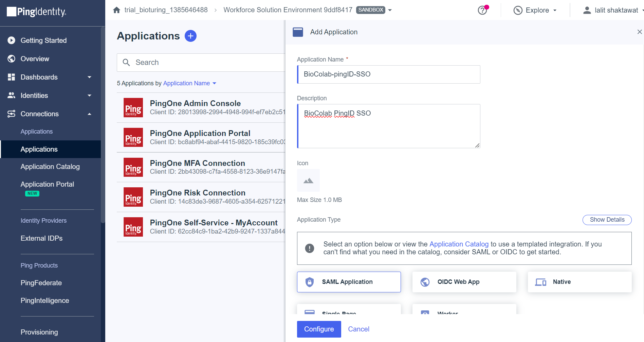The image size is (644, 342).
Task: Click the PingOne Self-Service MyAccount logo
Action: (133, 227)
